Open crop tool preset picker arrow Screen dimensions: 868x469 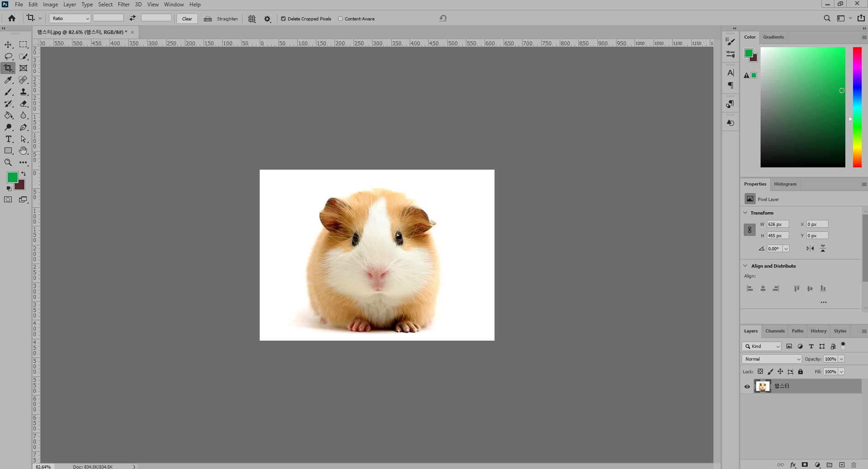[40, 18]
